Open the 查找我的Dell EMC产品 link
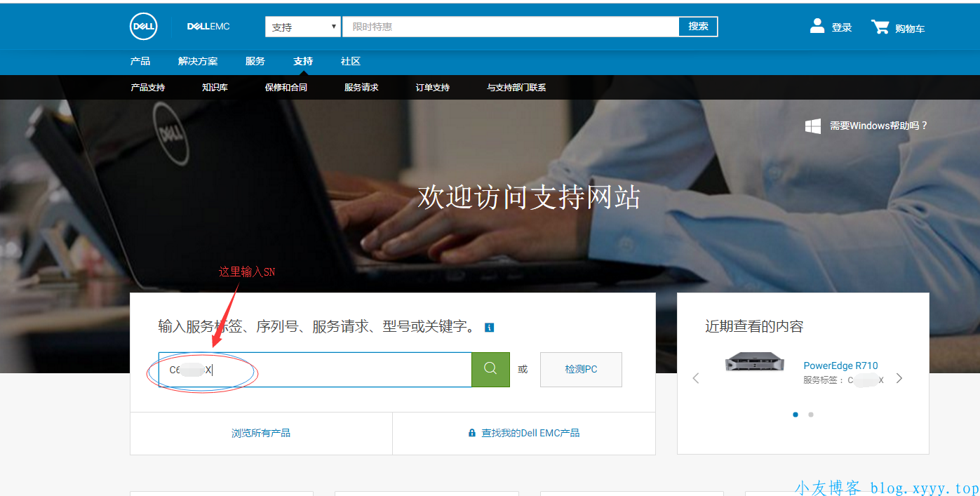Screen dimensions: 980x496 coord(524,434)
